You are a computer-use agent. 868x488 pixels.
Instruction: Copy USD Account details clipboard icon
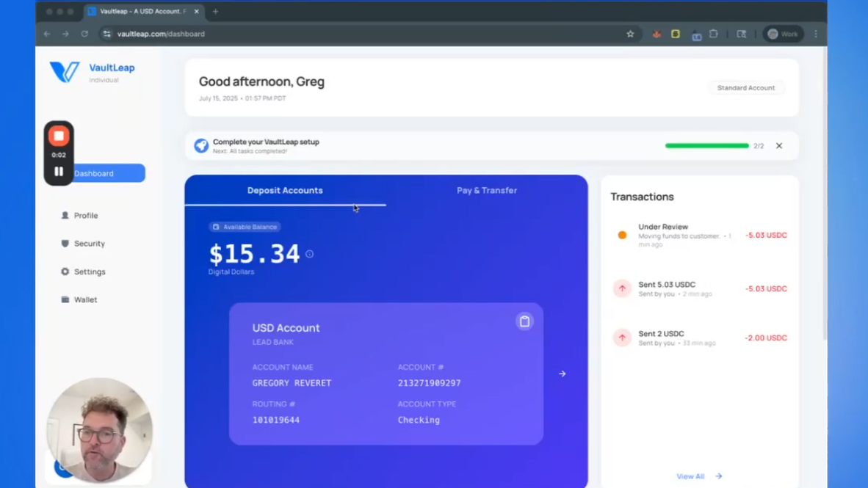[x=524, y=321]
